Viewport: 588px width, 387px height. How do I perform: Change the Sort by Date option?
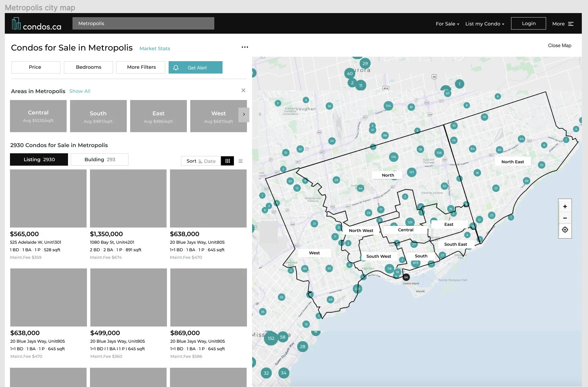[x=201, y=161]
